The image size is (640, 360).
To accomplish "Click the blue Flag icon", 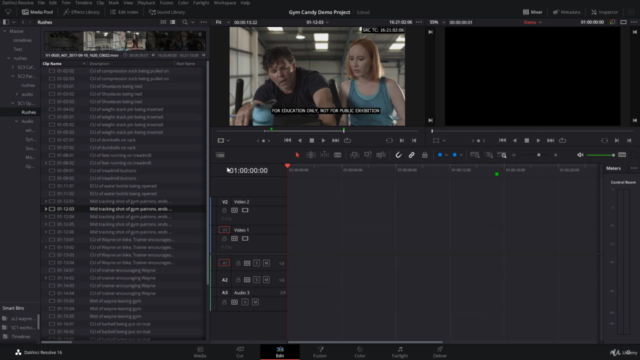I will 440,155.
